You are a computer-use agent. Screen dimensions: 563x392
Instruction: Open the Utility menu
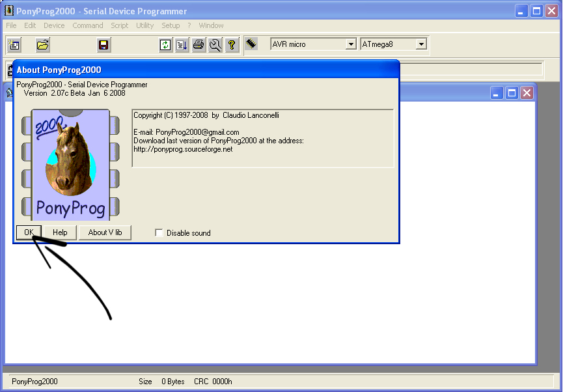(x=144, y=25)
